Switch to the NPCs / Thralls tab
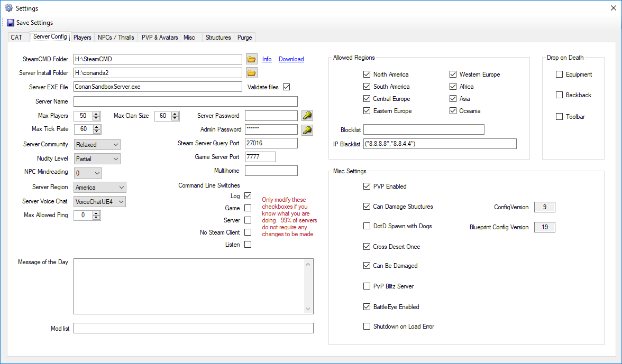 pos(116,38)
